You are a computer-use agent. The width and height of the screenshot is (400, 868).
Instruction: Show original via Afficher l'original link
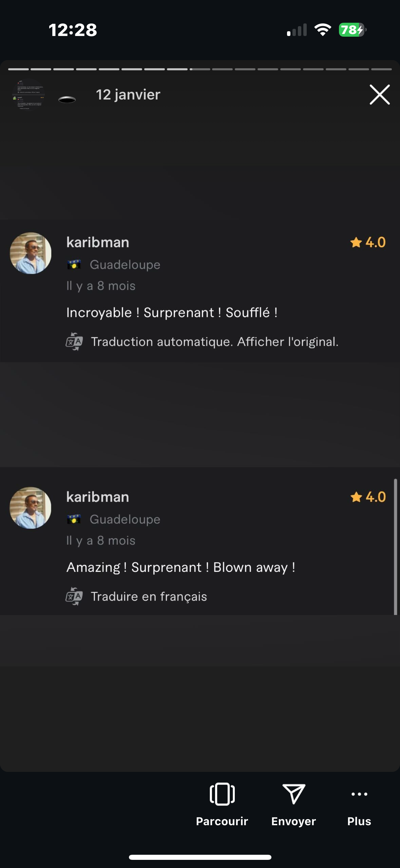click(x=288, y=342)
